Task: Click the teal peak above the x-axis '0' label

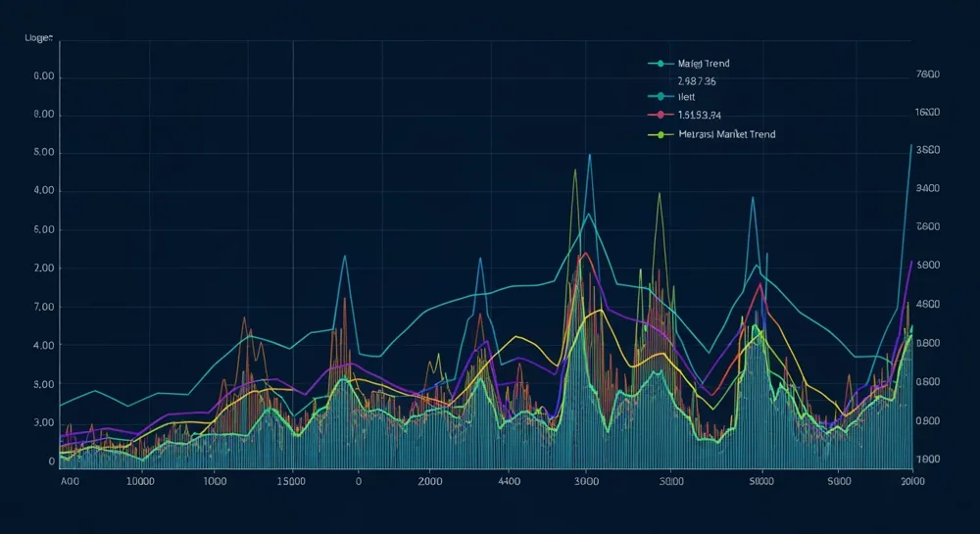Action: coord(345,256)
